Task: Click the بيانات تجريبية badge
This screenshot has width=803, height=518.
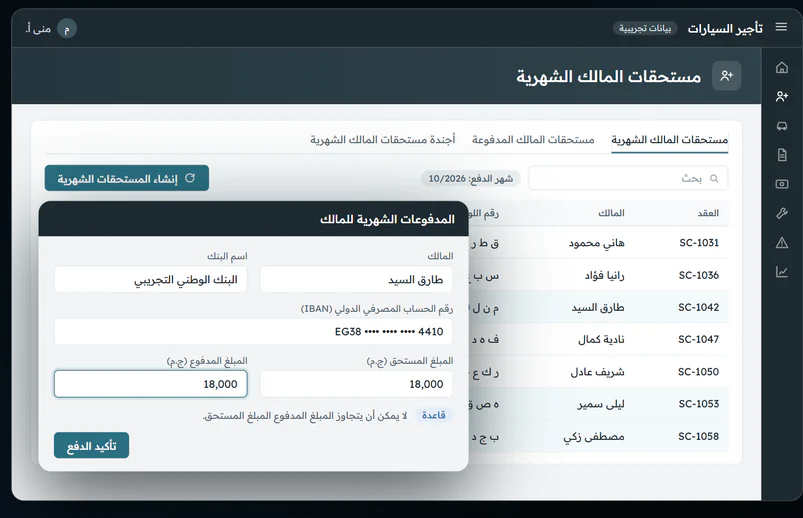Action: [x=645, y=28]
